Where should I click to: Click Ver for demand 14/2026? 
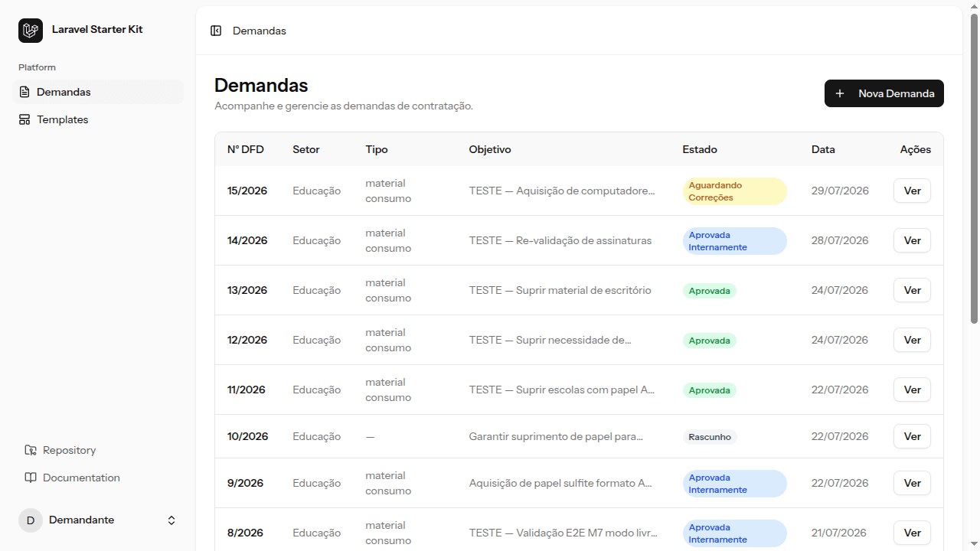tap(912, 240)
